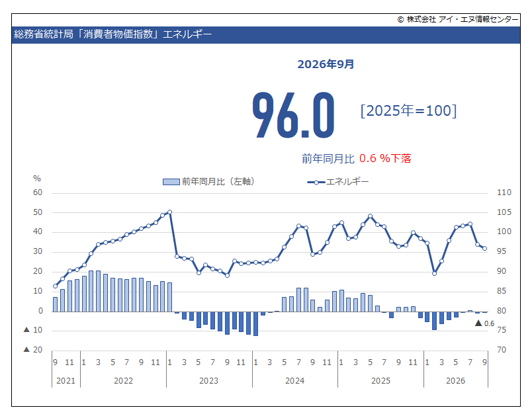Click right axis value 85
Screen dimensions: 532x420
[502, 291]
